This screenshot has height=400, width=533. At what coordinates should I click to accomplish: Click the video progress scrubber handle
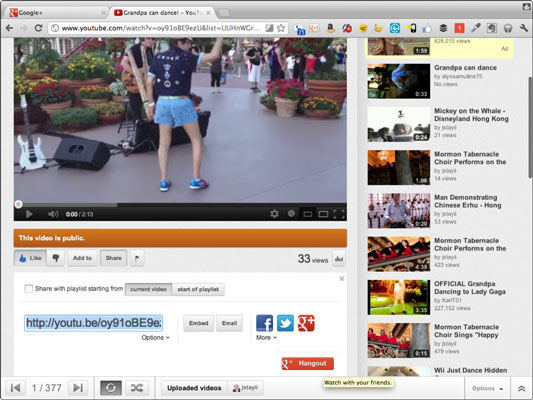18,204
